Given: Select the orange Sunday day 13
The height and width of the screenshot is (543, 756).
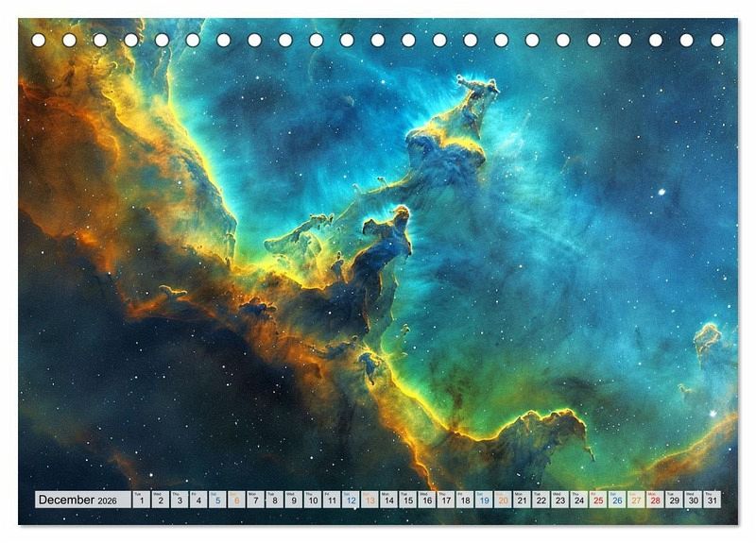Looking at the screenshot, I should (x=369, y=500).
